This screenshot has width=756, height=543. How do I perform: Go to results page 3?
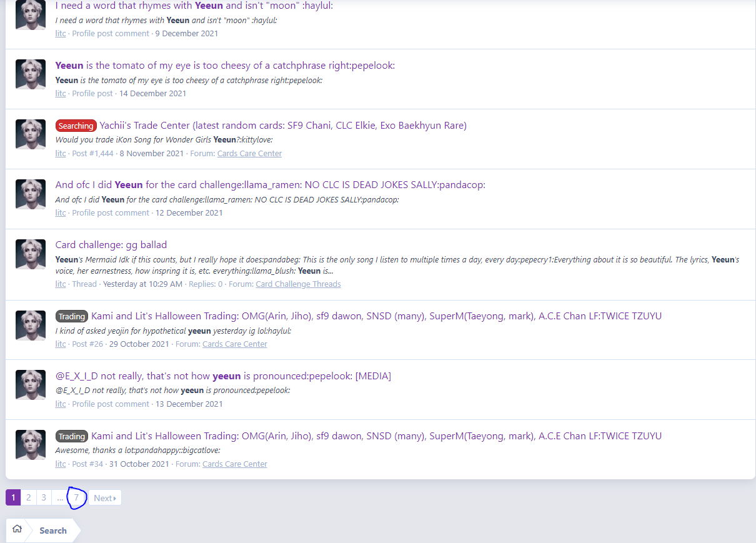tap(44, 497)
